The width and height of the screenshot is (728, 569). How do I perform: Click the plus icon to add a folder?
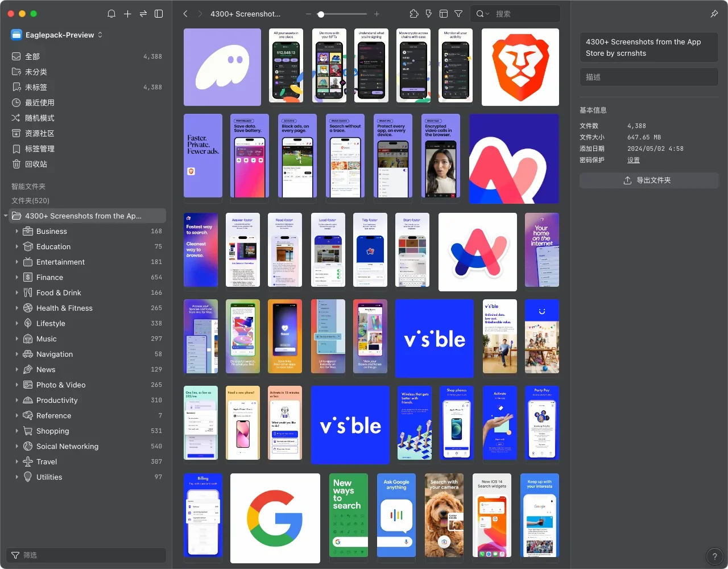tap(127, 14)
